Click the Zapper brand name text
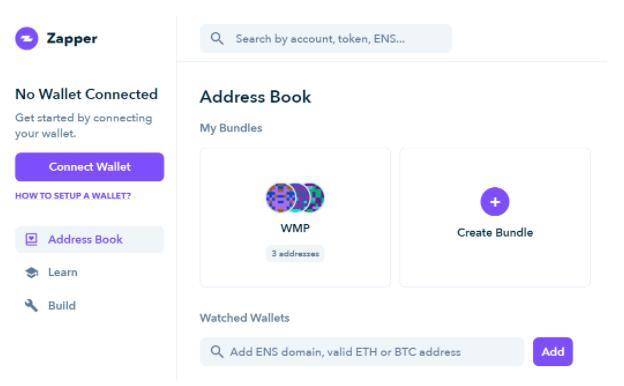The image size is (624, 386). click(72, 39)
